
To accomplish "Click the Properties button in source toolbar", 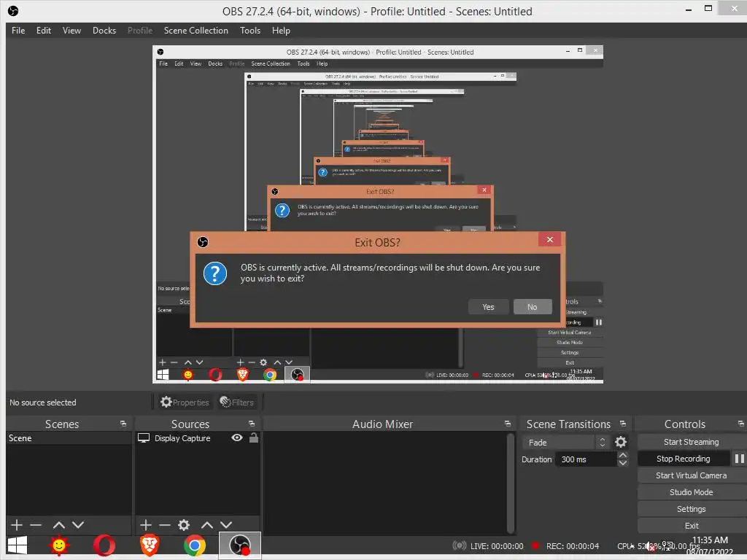I will pyautogui.click(x=185, y=402).
